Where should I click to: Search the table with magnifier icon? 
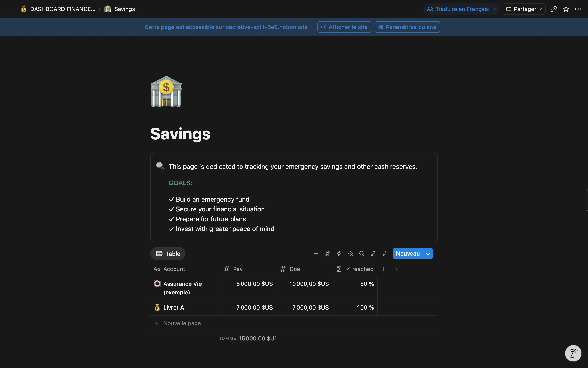click(x=362, y=254)
